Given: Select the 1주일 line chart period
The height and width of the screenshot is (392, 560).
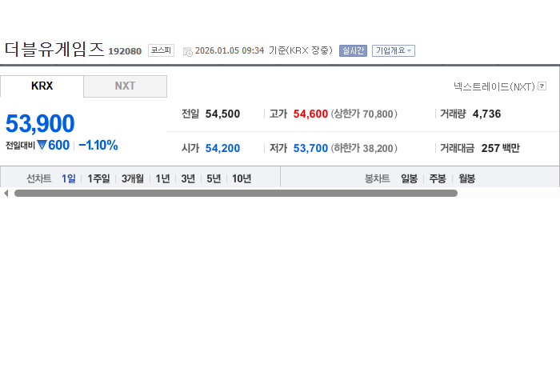Looking at the screenshot, I should [x=98, y=178].
